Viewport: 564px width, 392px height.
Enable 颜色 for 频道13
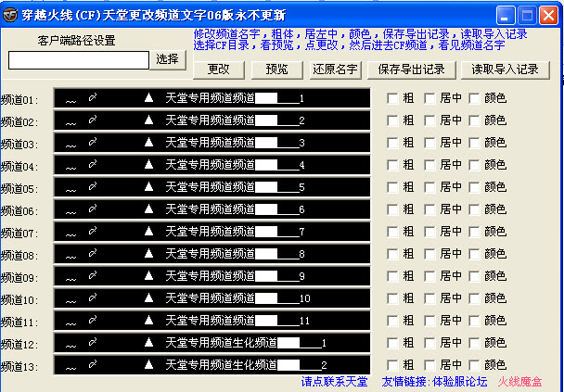pyautogui.click(x=474, y=365)
